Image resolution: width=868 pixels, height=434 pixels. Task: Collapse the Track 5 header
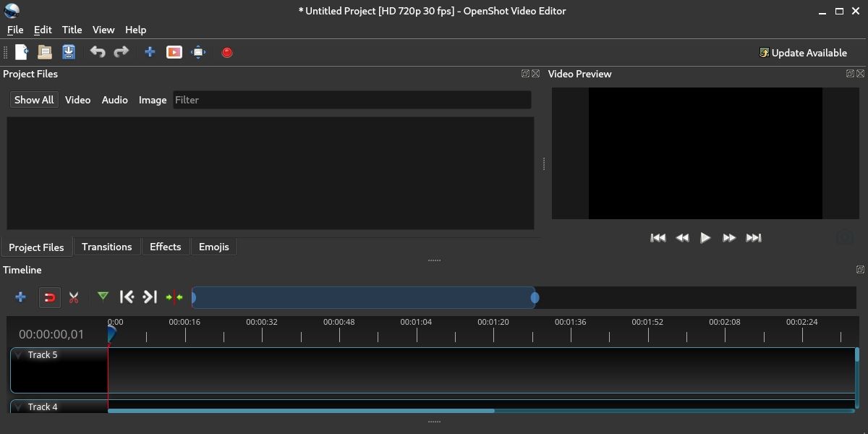pos(17,354)
